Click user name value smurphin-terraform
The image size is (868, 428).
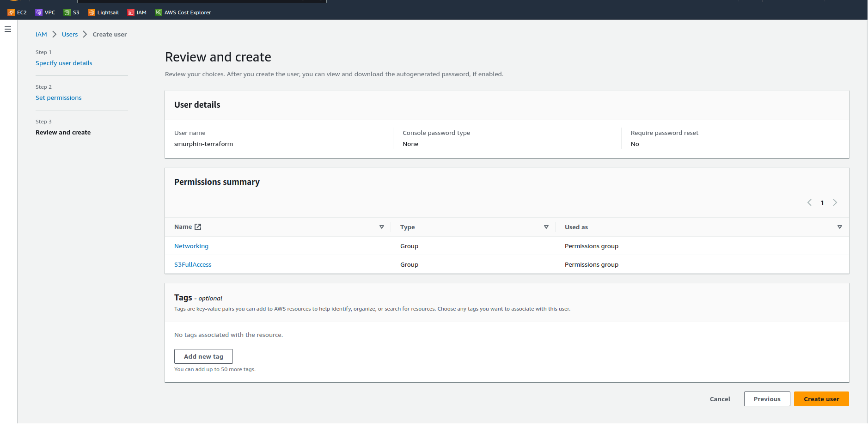coord(203,144)
